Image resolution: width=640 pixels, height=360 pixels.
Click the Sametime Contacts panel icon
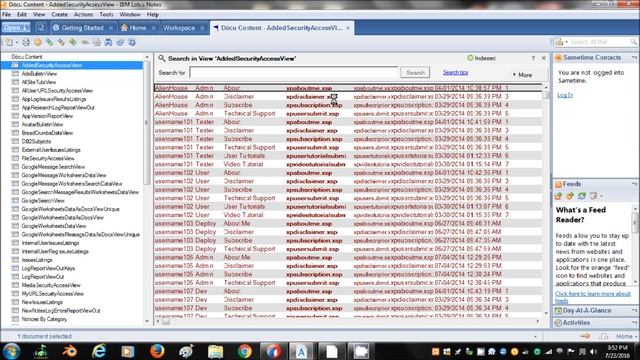(558, 58)
